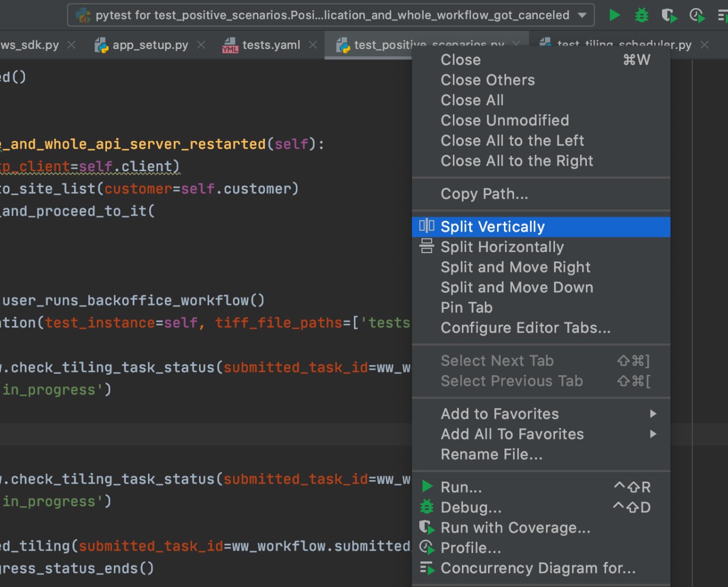Choose Close All from context menu
Viewport: 728px width, 587px height.
541,100
